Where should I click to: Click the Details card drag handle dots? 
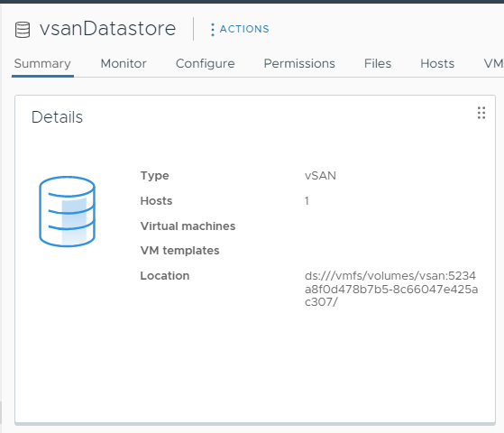click(x=481, y=113)
